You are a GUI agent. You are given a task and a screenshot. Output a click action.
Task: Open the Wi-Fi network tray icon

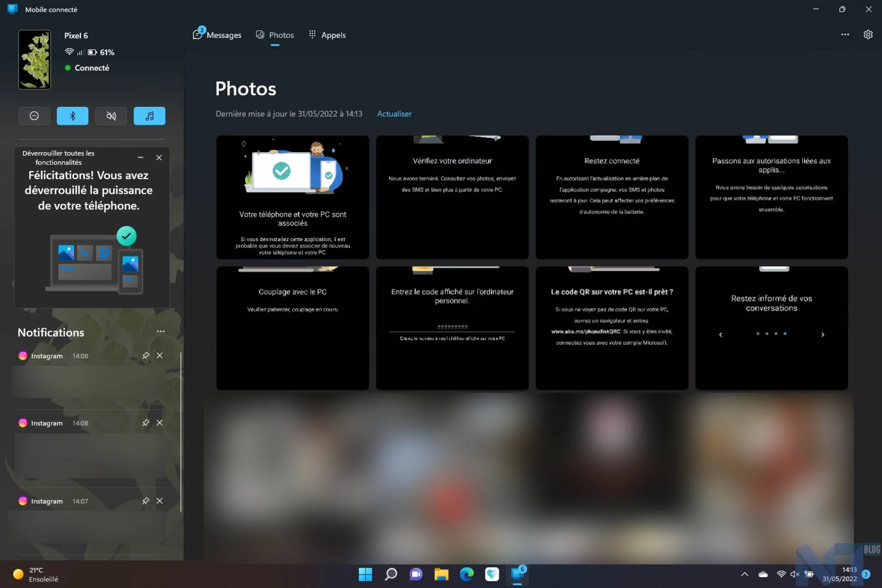(781, 574)
